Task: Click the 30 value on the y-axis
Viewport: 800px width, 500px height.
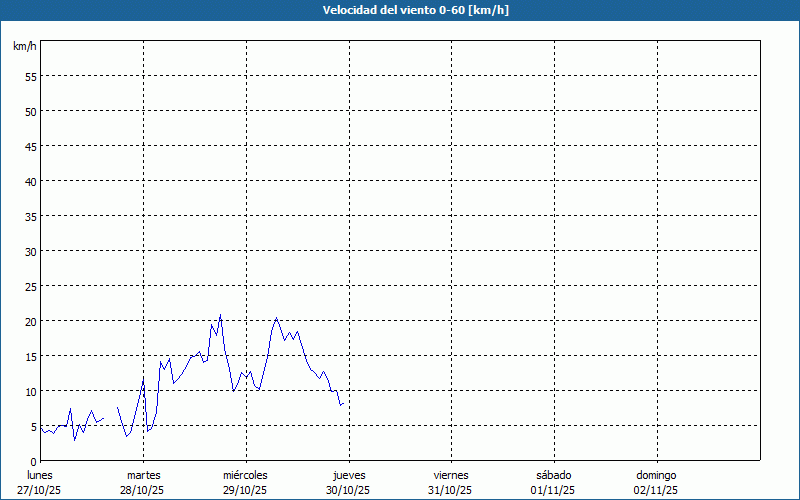Action: click(30, 251)
